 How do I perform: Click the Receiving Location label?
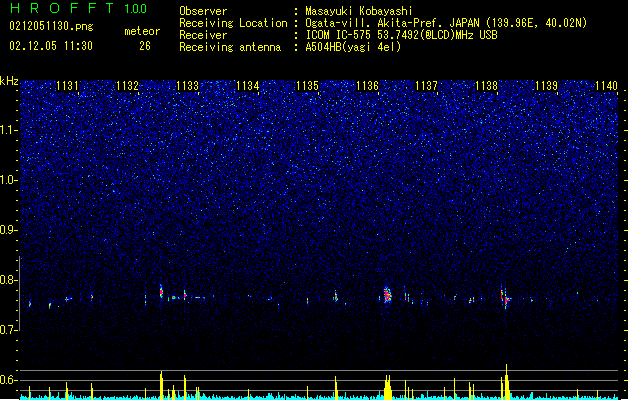[x=233, y=23]
